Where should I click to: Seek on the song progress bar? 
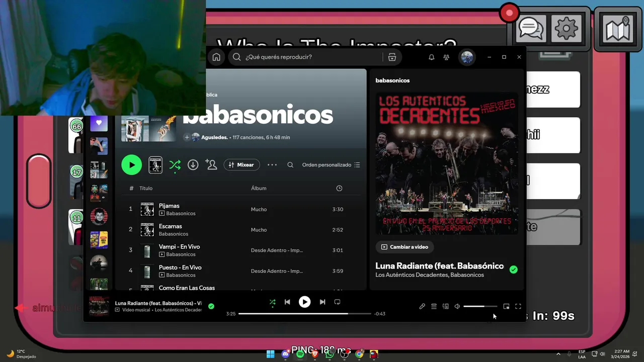(x=305, y=314)
